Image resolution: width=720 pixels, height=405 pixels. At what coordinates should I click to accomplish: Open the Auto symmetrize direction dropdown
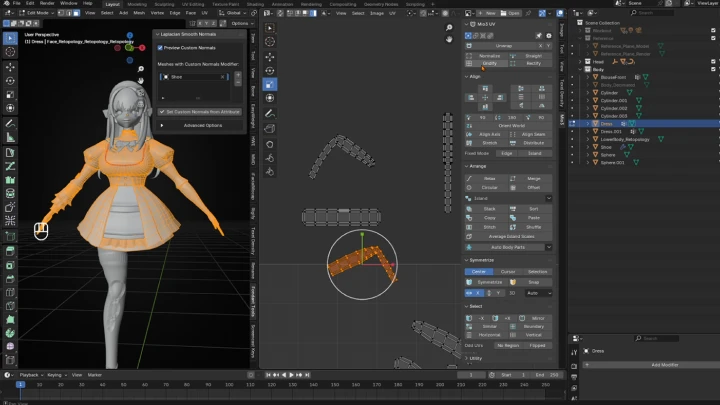coord(538,293)
